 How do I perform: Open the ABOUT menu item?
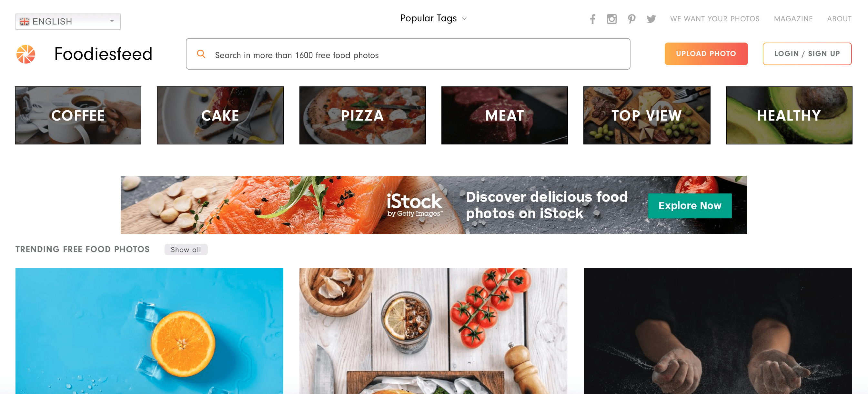(839, 19)
